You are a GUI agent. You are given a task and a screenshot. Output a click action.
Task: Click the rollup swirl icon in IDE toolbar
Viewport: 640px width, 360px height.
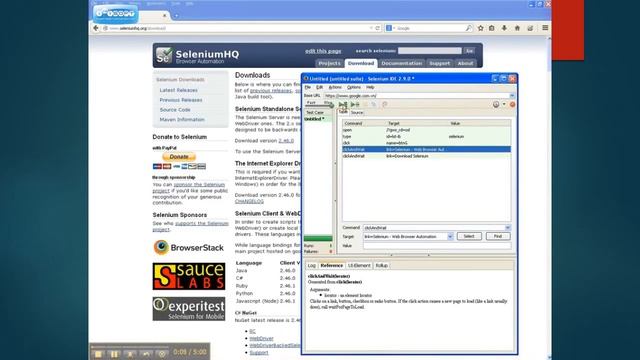(x=384, y=104)
